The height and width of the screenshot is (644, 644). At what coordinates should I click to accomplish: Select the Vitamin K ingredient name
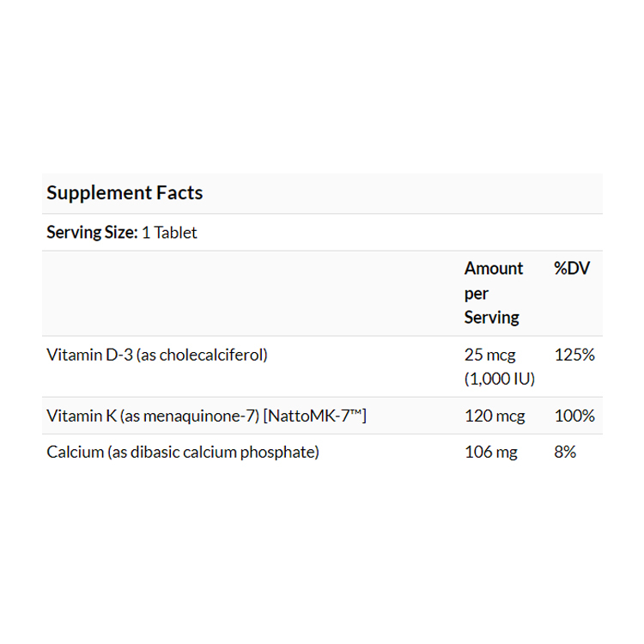pos(82,416)
